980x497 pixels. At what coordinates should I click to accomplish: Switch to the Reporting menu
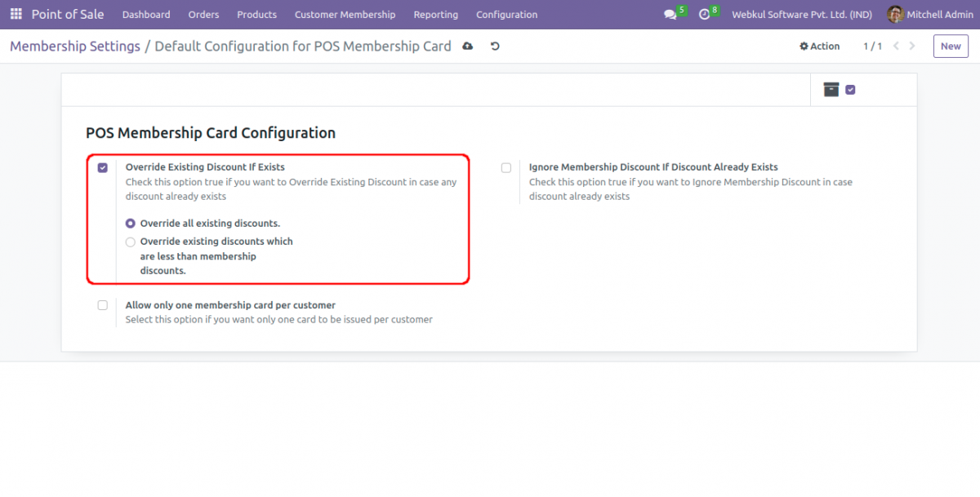point(435,14)
